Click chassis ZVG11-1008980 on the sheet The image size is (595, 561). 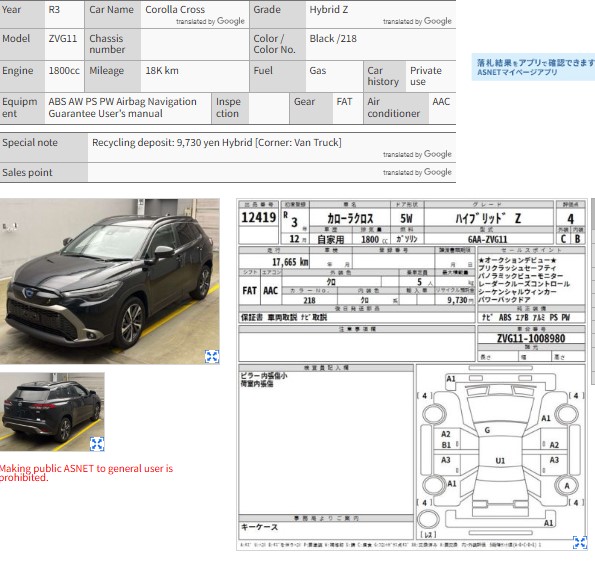pos(531,338)
